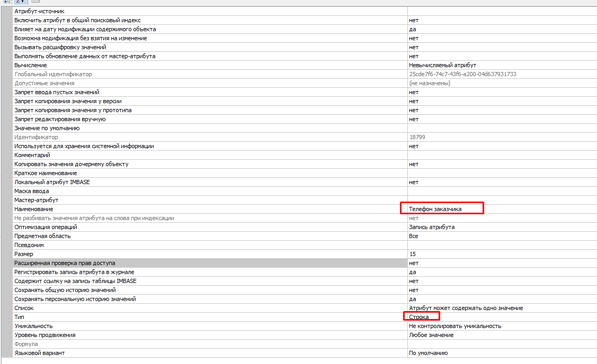Click the 'Глобальный идентификатор' GUID value
The width and height of the screenshot is (597, 364).
point(462,74)
